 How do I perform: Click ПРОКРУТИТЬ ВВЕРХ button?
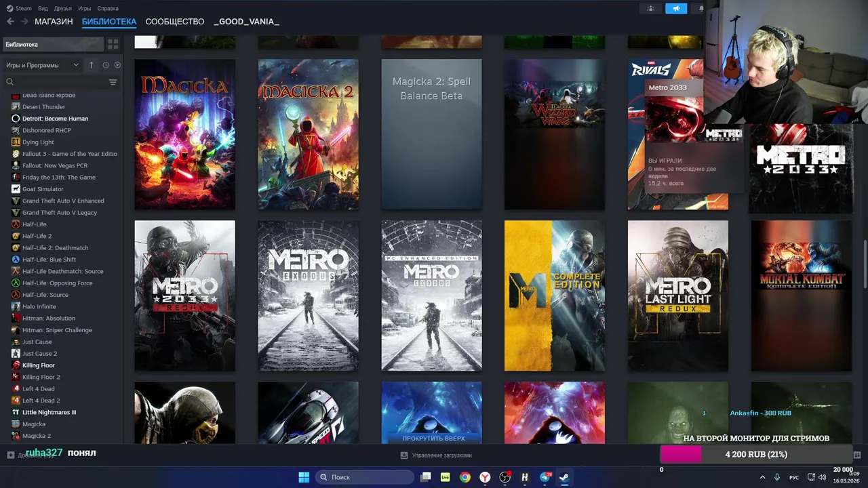tap(433, 439)
